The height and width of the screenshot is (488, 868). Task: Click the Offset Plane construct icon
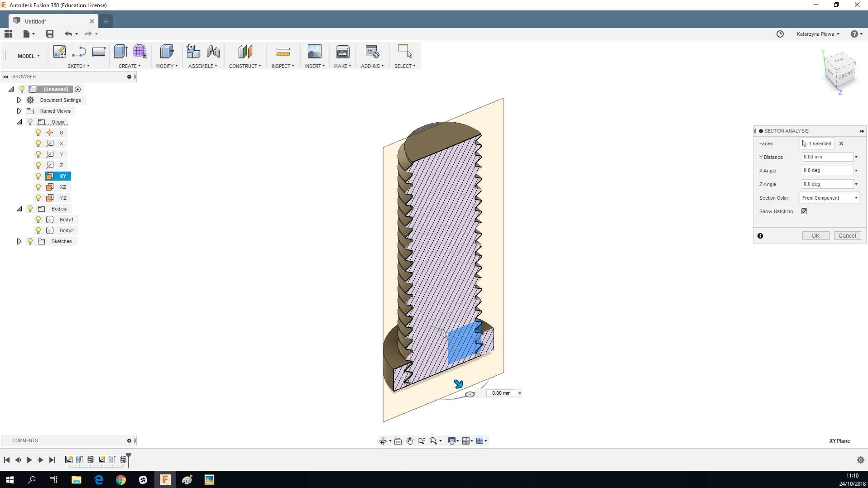click(x=245, y=52)
